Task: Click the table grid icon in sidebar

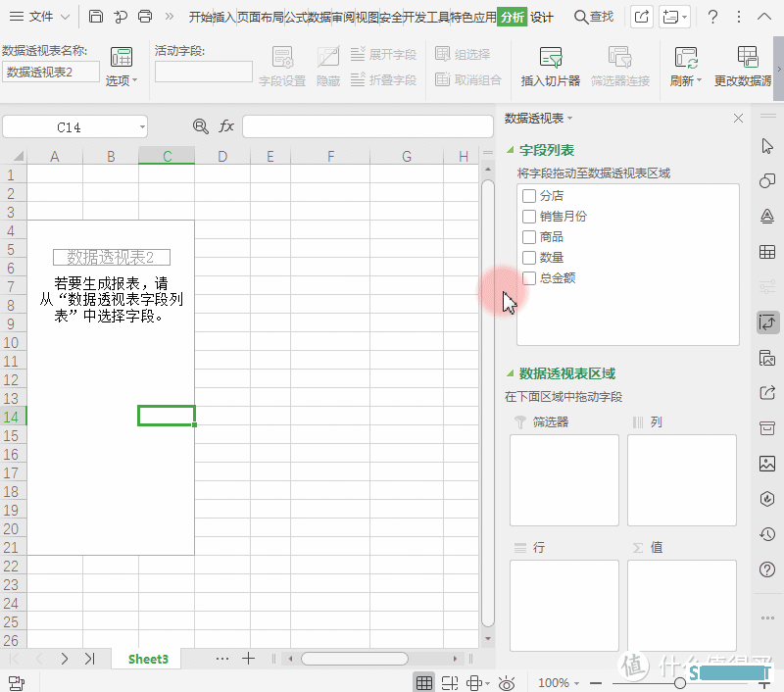Action: [x=767, y=252]
